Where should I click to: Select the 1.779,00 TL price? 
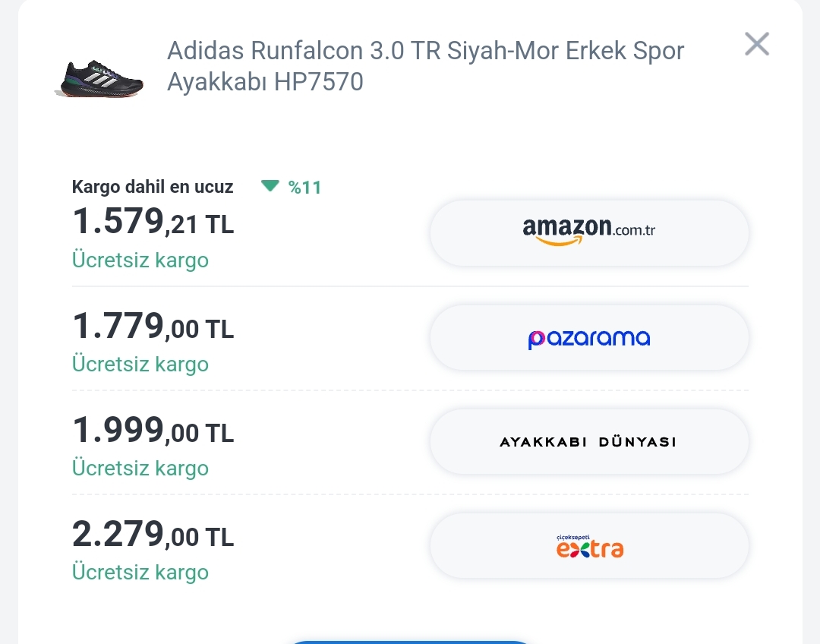pyautogui.click(x=153, y=327)
